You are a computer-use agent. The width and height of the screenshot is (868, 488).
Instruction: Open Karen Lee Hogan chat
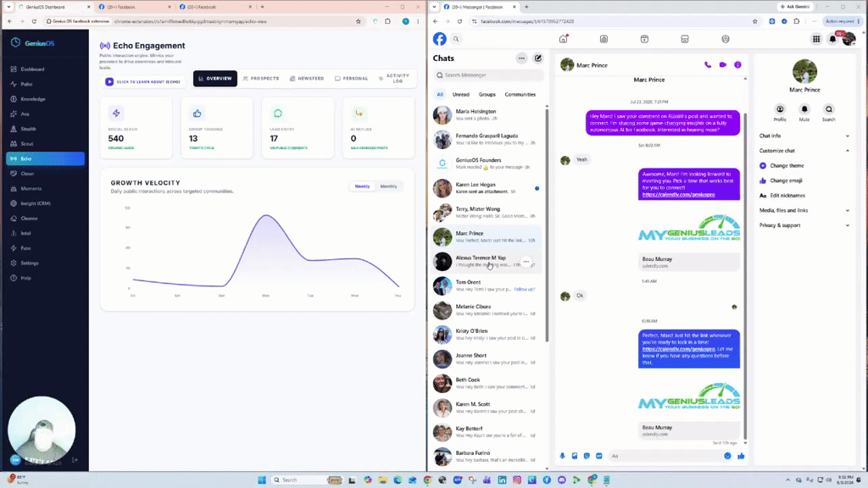[x=487, y=188]
